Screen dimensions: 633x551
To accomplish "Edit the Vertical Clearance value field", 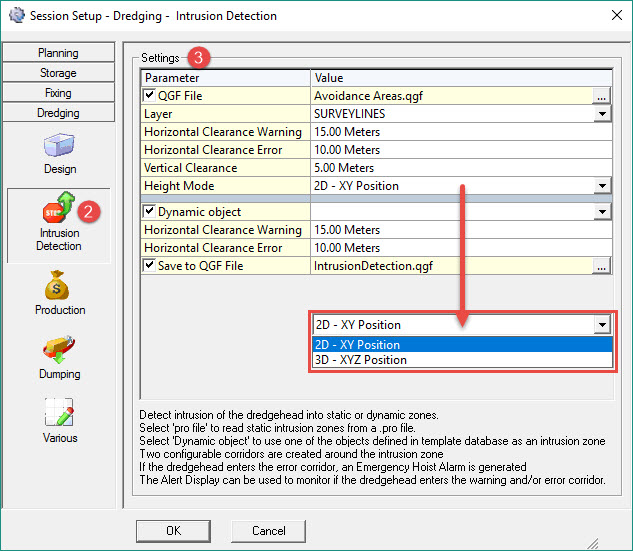I will point(460,168).
